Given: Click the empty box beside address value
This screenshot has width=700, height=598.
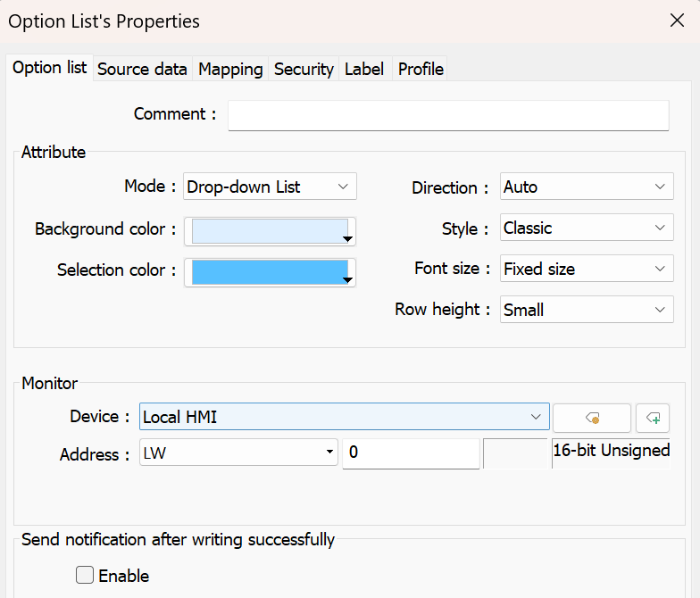Looking at the screenshot, I should 515,453.
